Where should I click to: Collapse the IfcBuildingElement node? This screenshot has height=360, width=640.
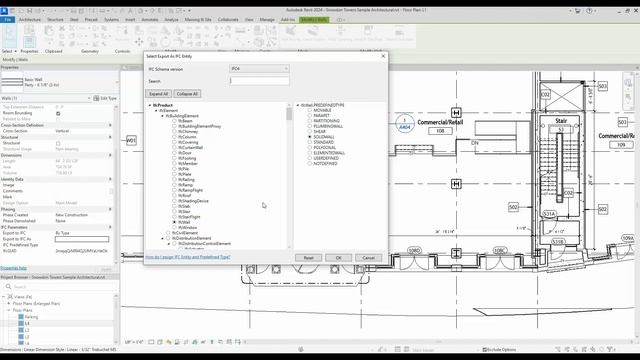(x=162, y=116)
